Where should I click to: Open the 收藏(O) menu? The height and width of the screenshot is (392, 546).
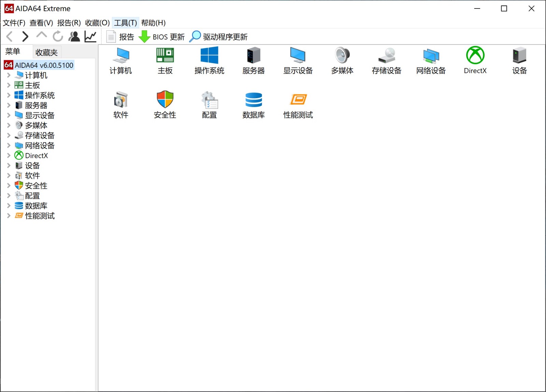pos(97,23)
